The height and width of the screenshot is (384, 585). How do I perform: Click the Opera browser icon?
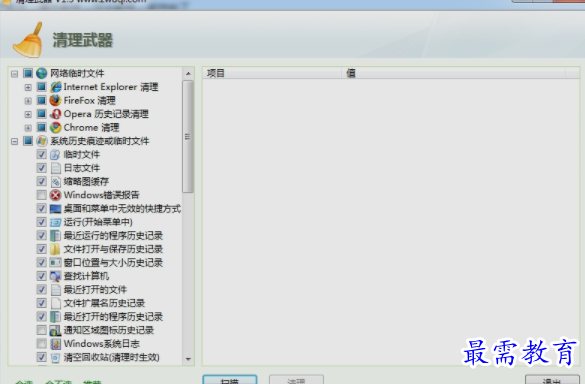55,114
